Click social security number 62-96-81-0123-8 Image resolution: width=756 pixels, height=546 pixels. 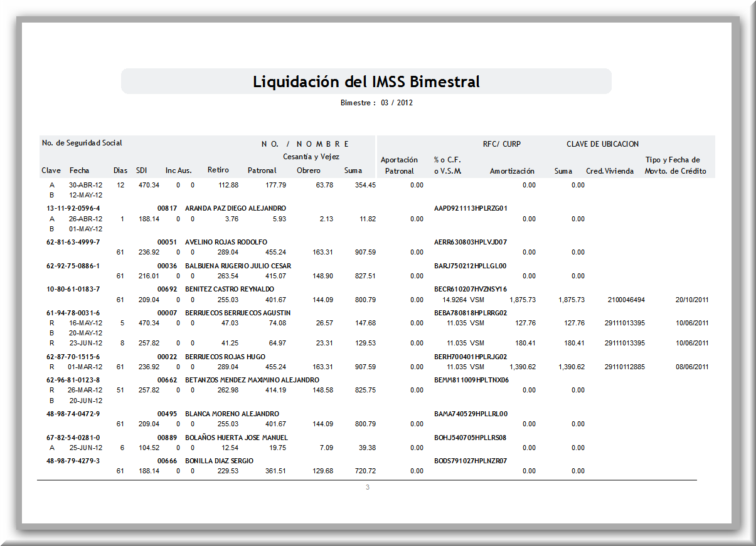click(x=73, y=380)
